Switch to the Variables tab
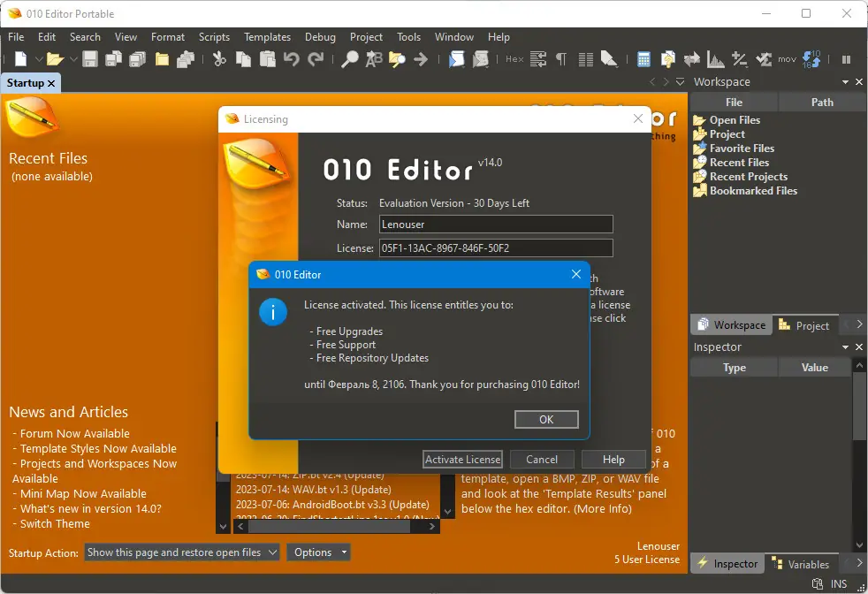The width and height of the screenshot is (868, 594). 801,564
